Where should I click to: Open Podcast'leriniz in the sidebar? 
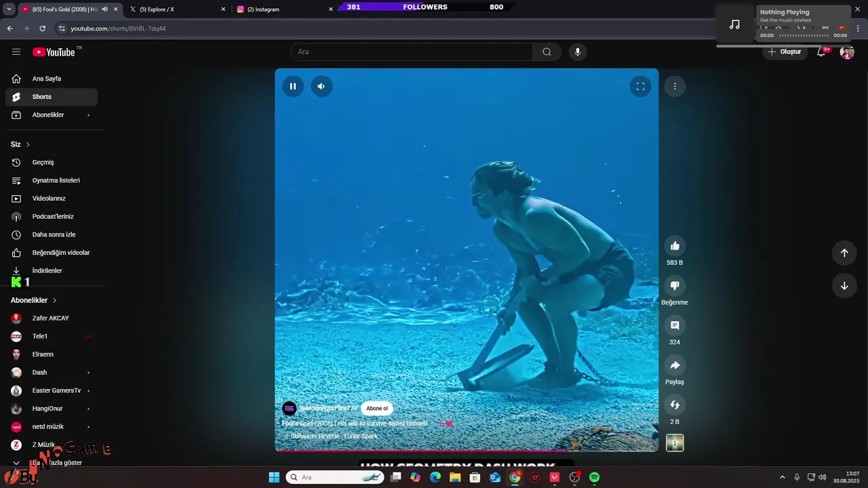(x=52, y=216)
